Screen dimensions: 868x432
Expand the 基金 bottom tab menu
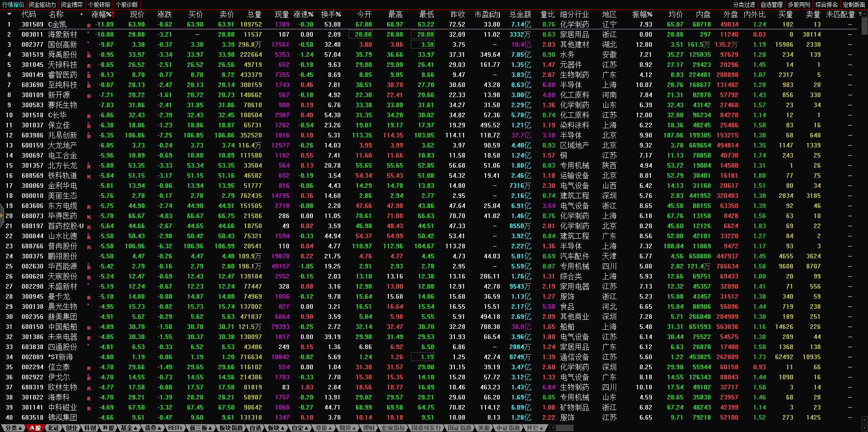129,428
